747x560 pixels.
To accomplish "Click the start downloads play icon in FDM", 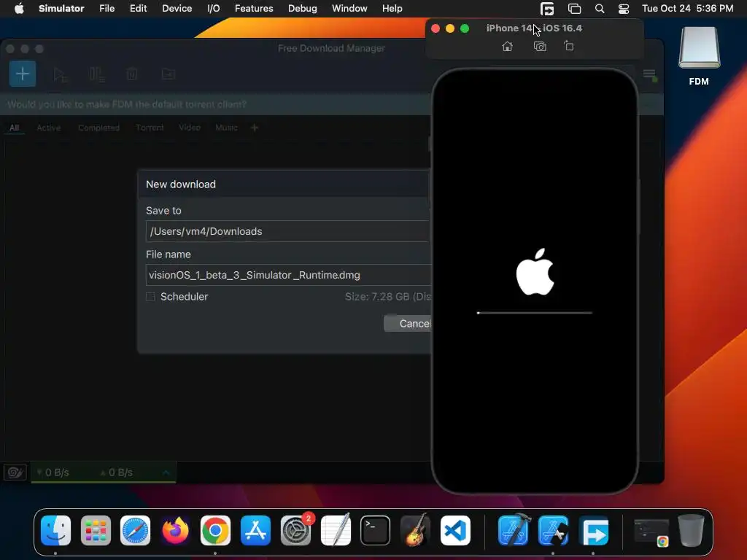I will pos(60,75).
